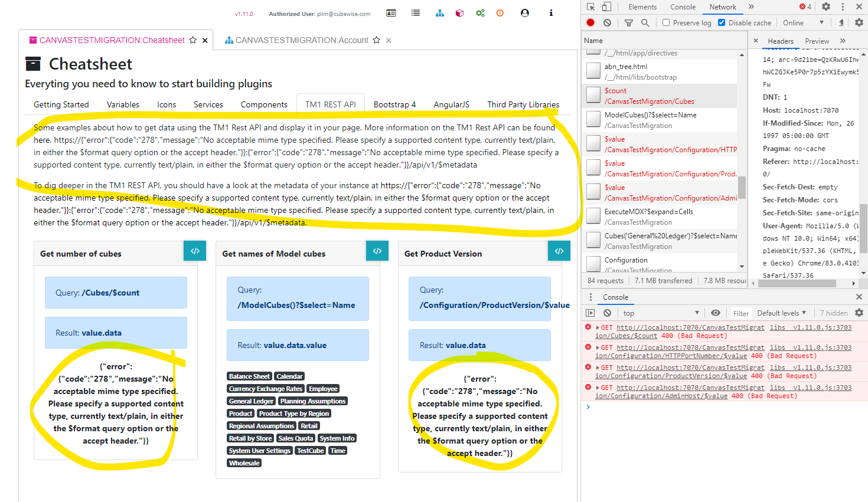Switch to the Elements panel

(642, 7)
